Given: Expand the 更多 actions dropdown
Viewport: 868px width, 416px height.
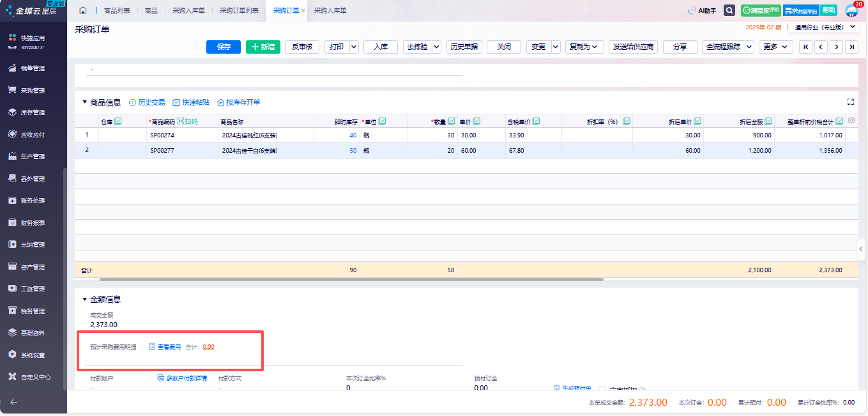Looking at the screenshot, I should [776, 47].
